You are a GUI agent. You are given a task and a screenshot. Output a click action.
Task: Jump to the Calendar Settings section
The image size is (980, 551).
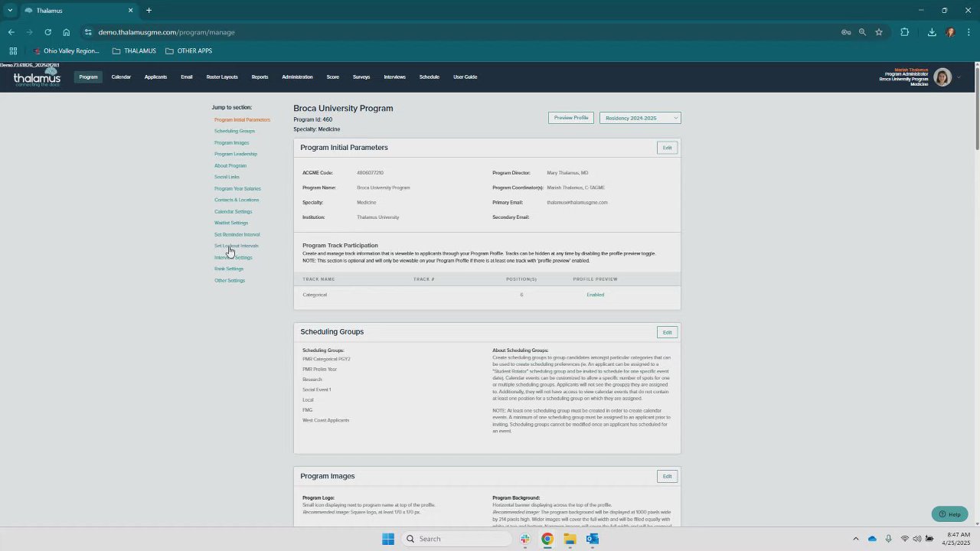[233, 211]
